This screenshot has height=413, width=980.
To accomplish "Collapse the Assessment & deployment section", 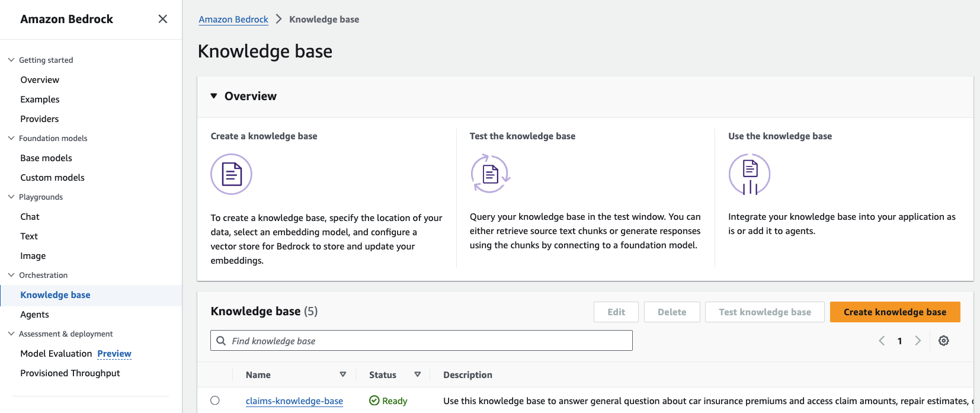I will tap(11, 334).
